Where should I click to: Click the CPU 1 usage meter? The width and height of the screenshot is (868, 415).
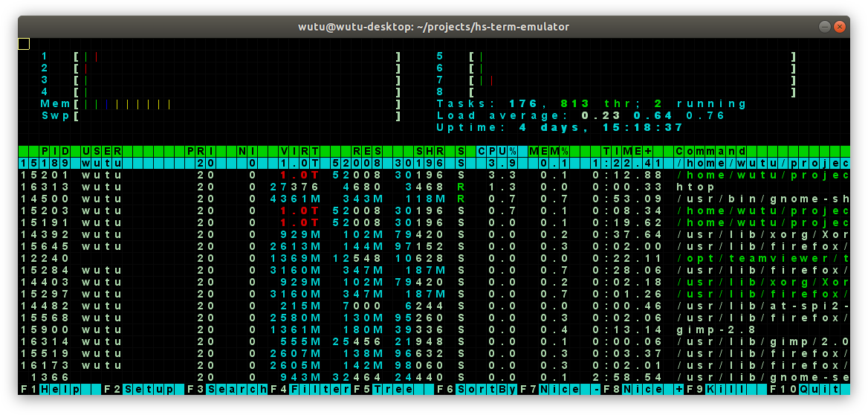221,57
